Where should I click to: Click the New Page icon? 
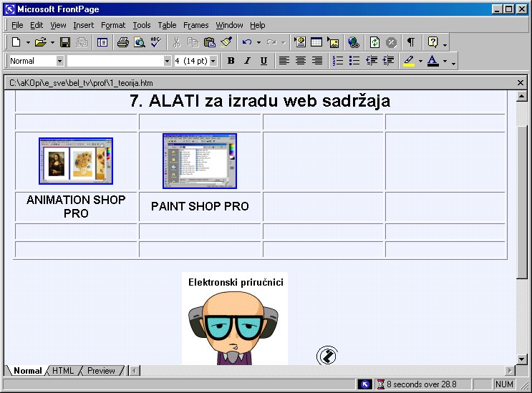tap(16, 42)
